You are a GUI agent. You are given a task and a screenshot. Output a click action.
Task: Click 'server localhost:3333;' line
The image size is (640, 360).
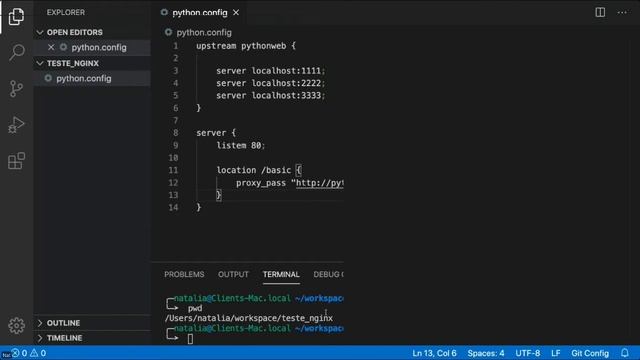271,96
